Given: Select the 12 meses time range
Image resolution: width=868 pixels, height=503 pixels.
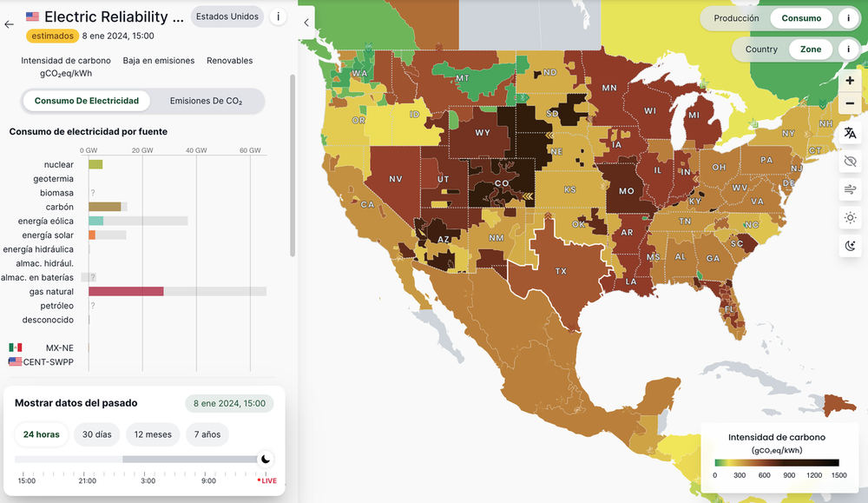Looking at the screenshot, I should point(153,434).
